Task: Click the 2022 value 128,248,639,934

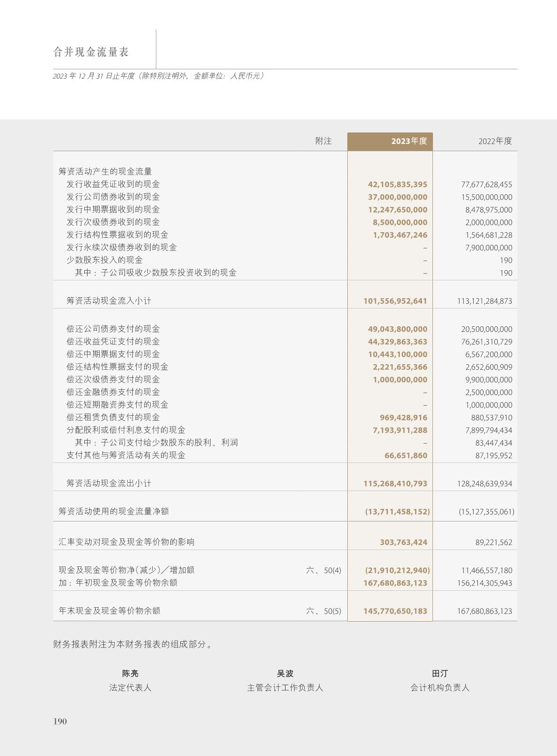Action: coord(484,484)
